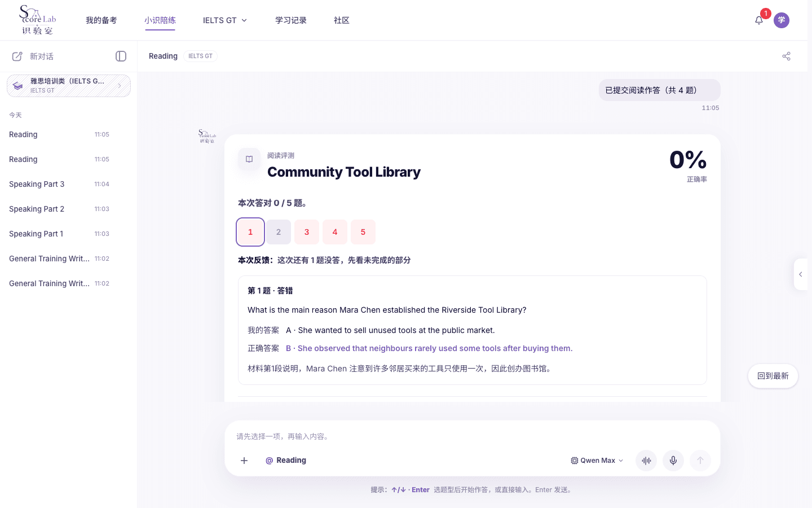This screenshot has height=508, width=812.
Task: Collapse the sidebar panel
Action: (x=121, y=56)
